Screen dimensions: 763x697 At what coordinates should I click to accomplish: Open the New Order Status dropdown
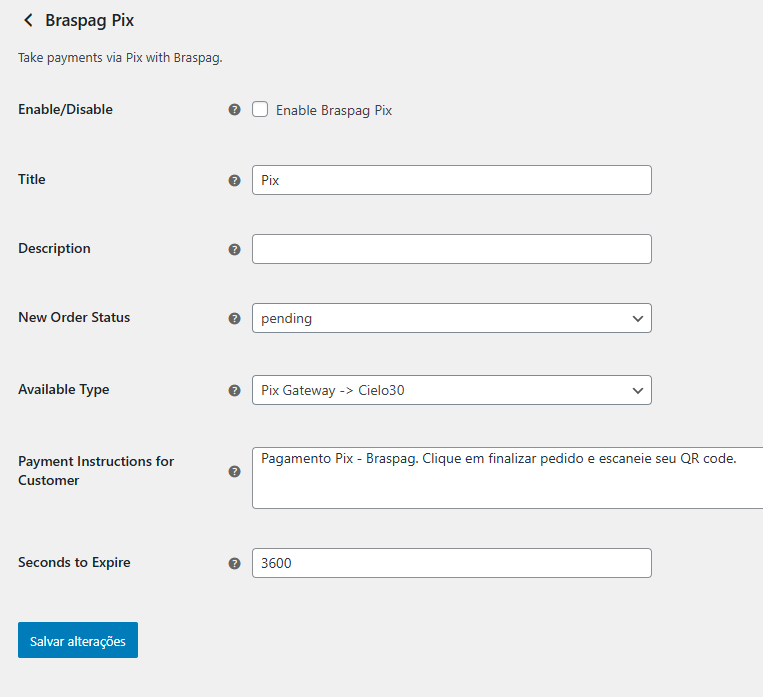click(452, 318)
